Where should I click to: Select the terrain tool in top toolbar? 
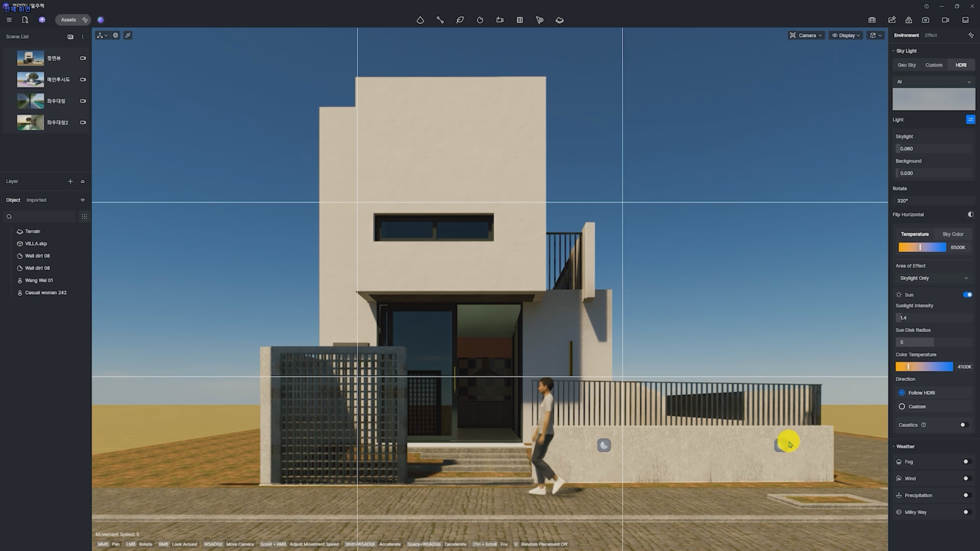point(560,20)
